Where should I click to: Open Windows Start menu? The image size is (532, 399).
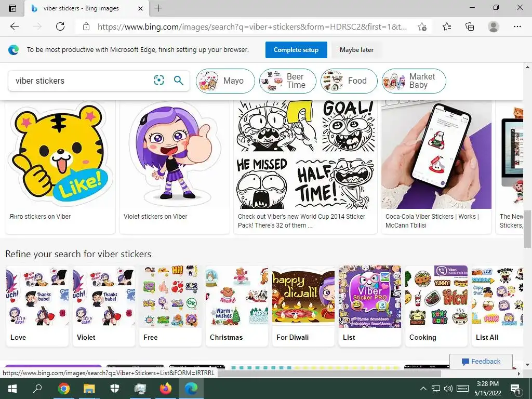12,389
